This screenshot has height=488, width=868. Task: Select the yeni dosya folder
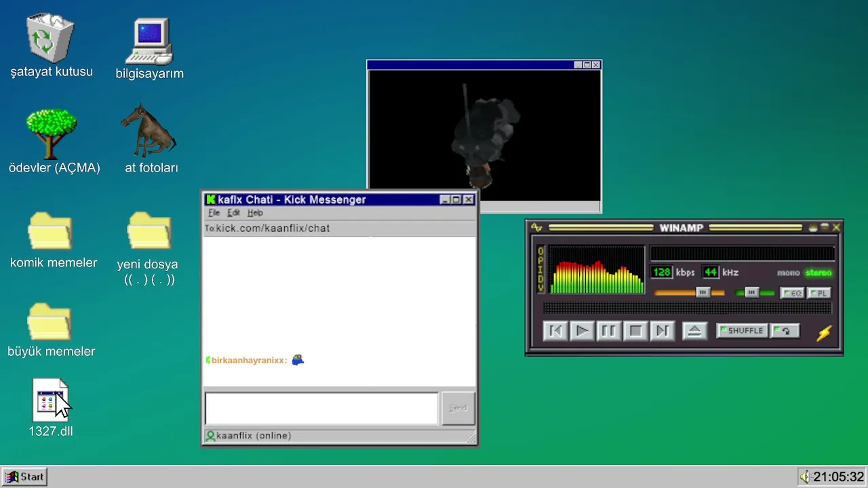click(149, 231)
